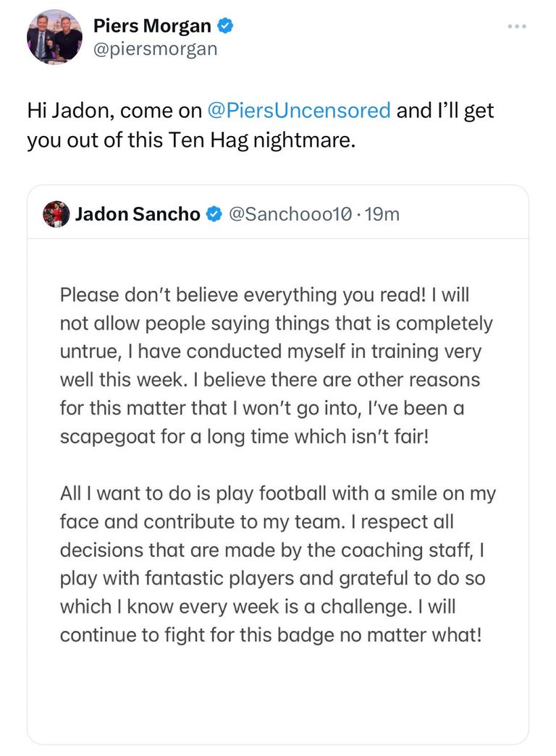Click the "Hi Jadon, come on" tweet text

(x=116, y=111)
